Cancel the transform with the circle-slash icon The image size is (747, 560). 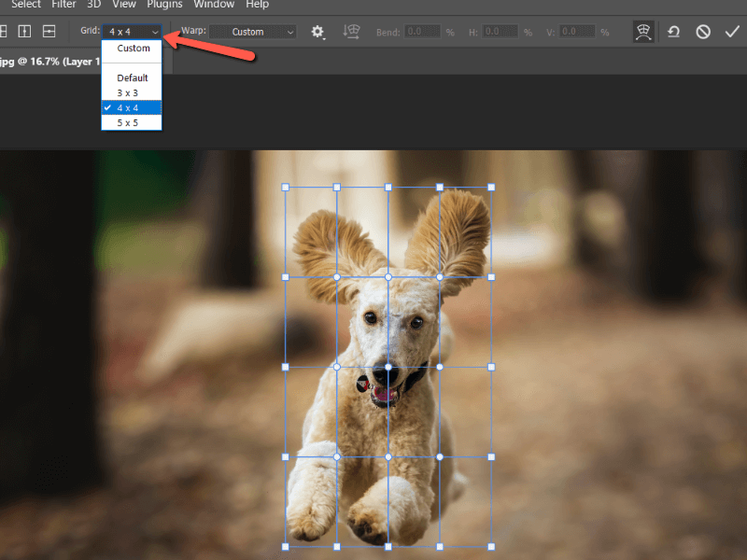tap(703, 31)
